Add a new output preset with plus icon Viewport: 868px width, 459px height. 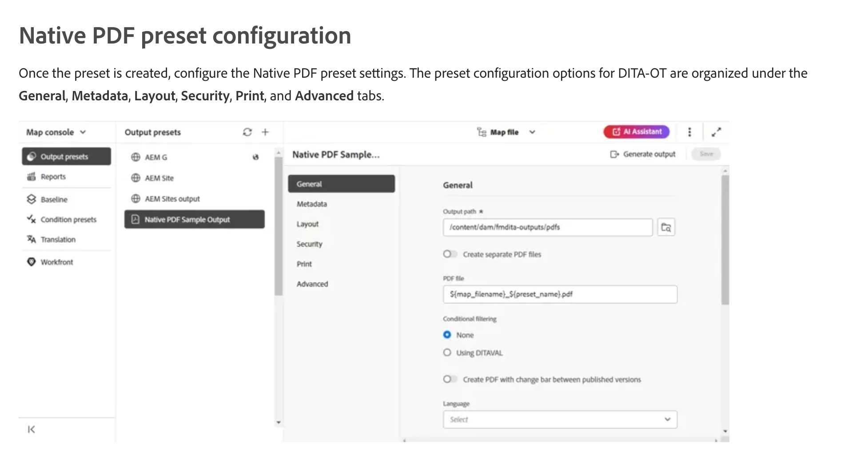tap(265, 132)
